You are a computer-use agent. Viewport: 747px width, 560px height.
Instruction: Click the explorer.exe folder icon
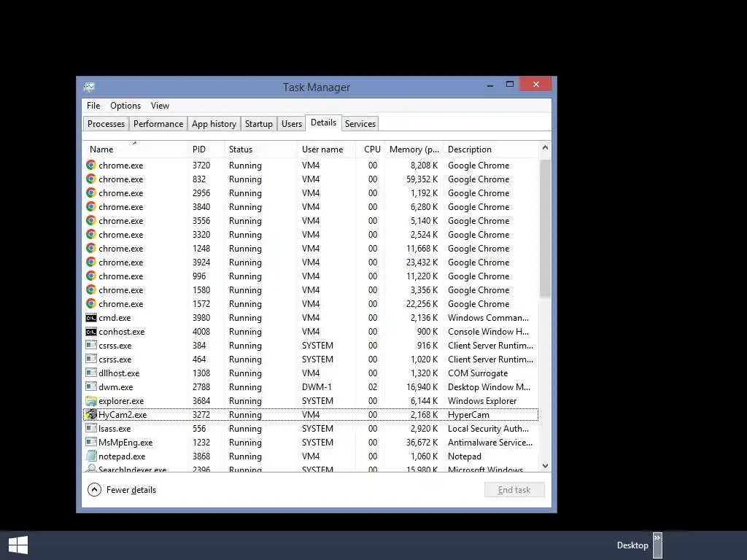[91, 400]
